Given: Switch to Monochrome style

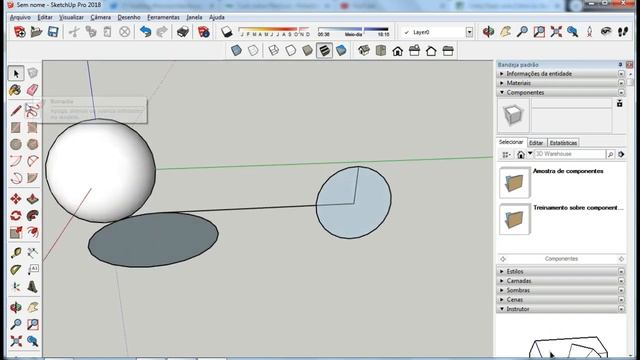Looking at the screenshot, I should (x=341, y=51).
